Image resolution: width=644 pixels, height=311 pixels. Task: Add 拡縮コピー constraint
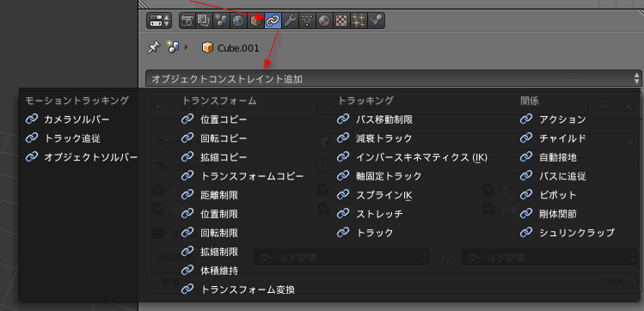tap(214, 157)
